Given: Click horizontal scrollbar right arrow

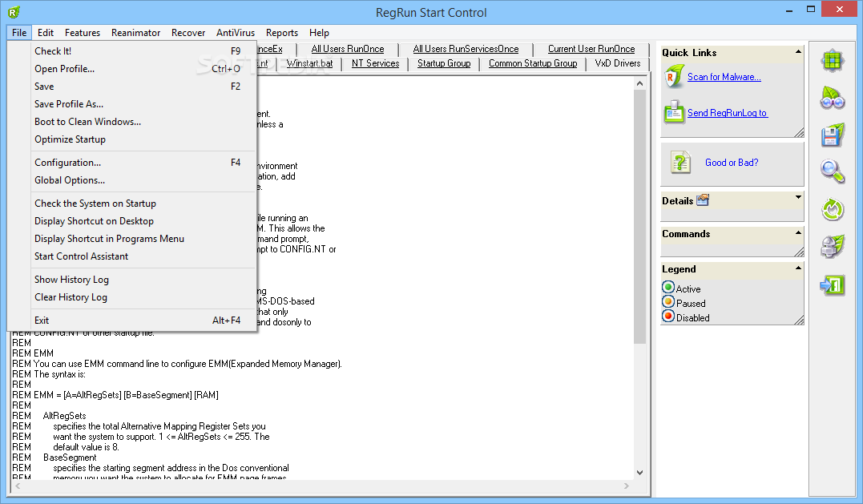Looking at the screenshot, I should (x=627, y=486).
